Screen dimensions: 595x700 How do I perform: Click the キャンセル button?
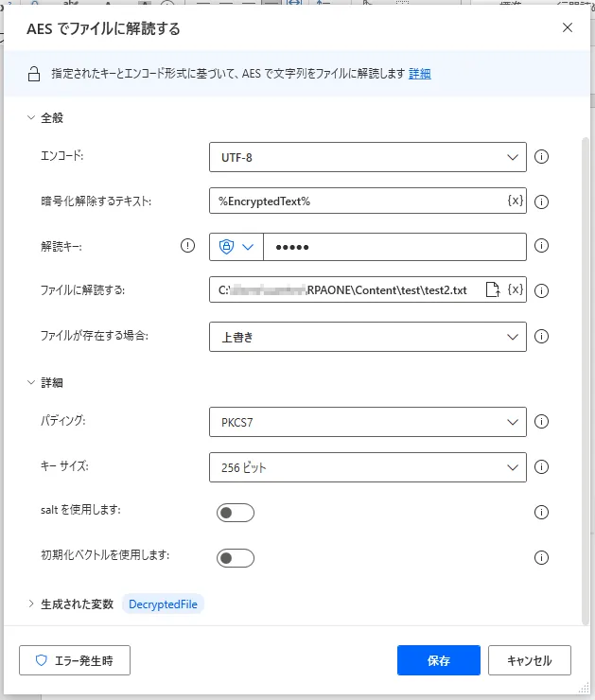coord(530,660)
